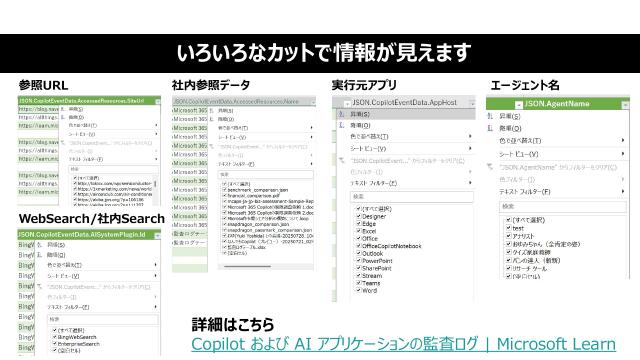Click the clear-filter funnel icon in the AccessedResources.Name menu
Screen dimensions: 640x360
(211, 146)
